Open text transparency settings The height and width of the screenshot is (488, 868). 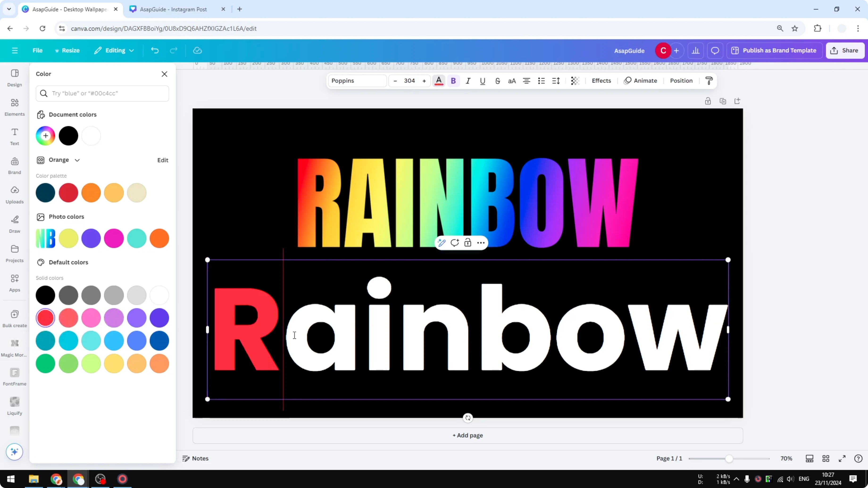575,81
